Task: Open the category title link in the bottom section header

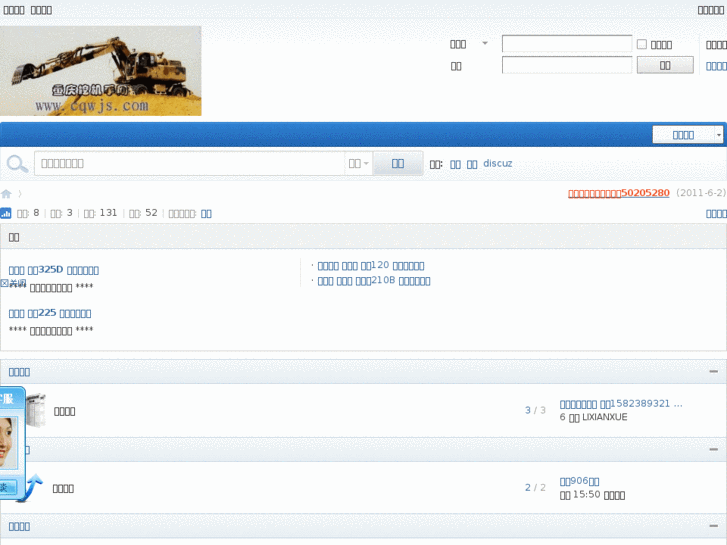Action: click(x=19, y=526)
